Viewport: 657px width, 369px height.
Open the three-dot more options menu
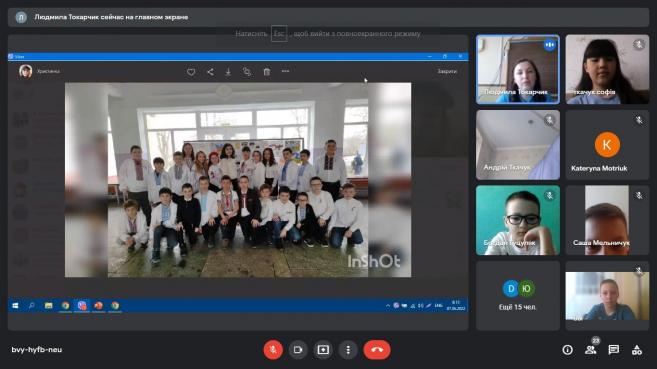point(348,349)
